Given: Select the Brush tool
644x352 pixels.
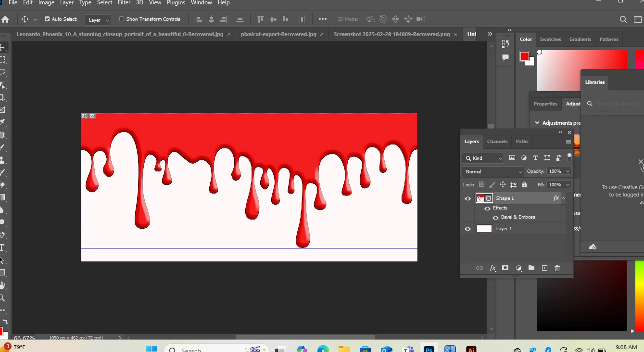Looking at the screenshot, I should coord(2,147).
